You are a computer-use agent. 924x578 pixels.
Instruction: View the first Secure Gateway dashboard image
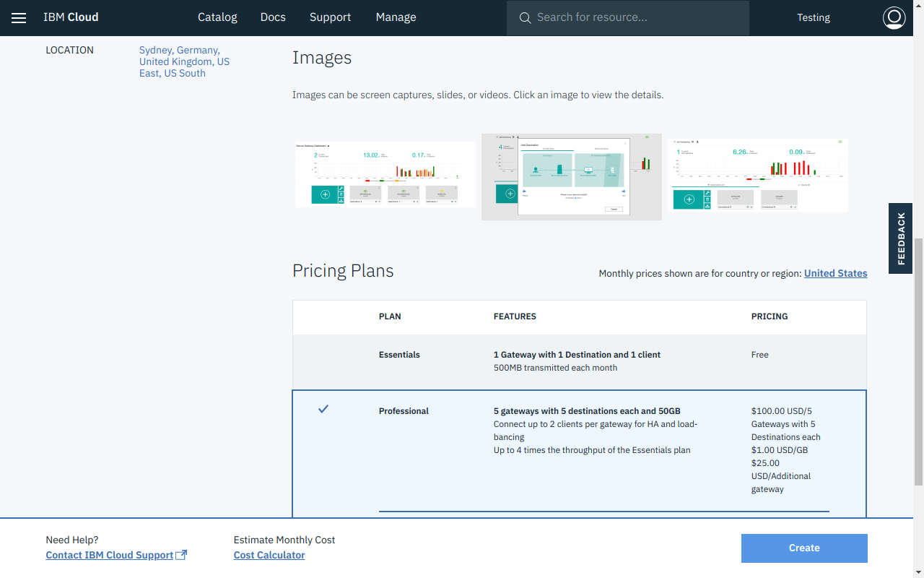pyautogui.click(x=385, y=174)
